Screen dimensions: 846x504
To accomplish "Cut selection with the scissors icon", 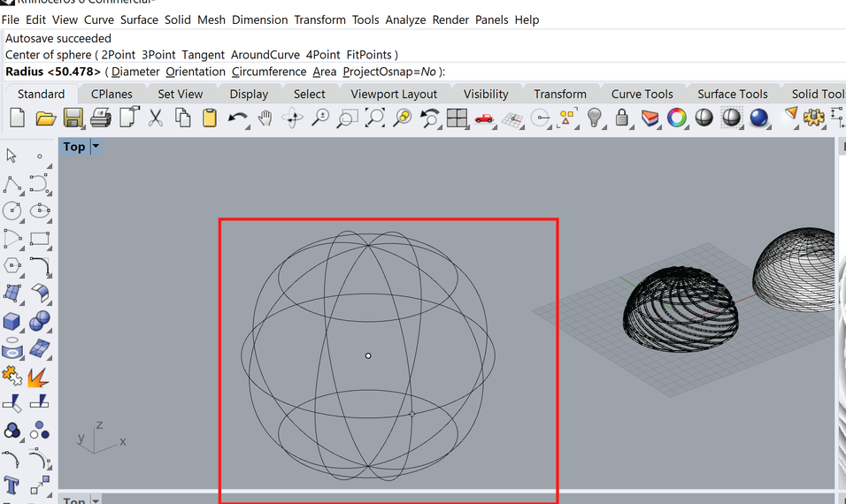I will pos(156,118).
